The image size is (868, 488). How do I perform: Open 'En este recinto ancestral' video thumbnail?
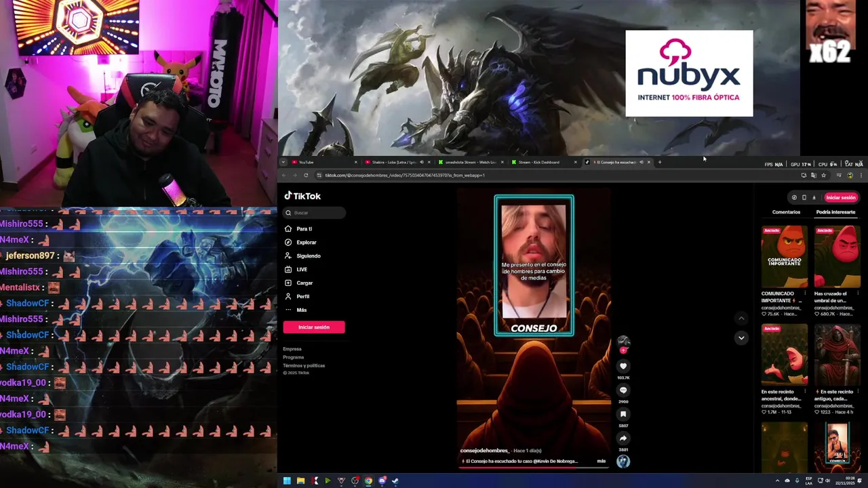click(x=784, y=355)
